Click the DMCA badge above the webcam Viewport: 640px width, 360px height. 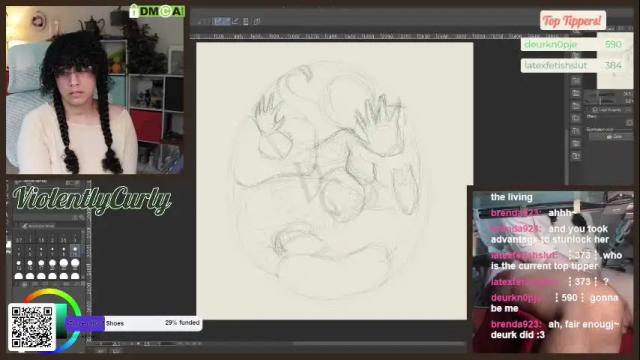[x=157, y=11]
